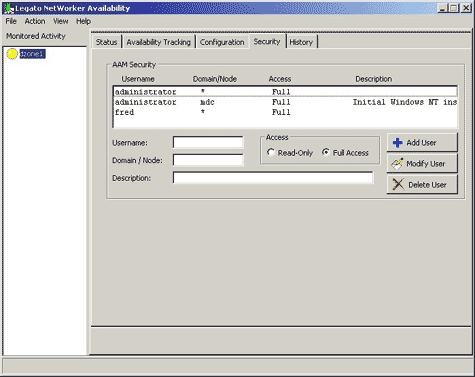Click the blue plus Add User icon
Screen dimensions: 475x377
(397, 143)
